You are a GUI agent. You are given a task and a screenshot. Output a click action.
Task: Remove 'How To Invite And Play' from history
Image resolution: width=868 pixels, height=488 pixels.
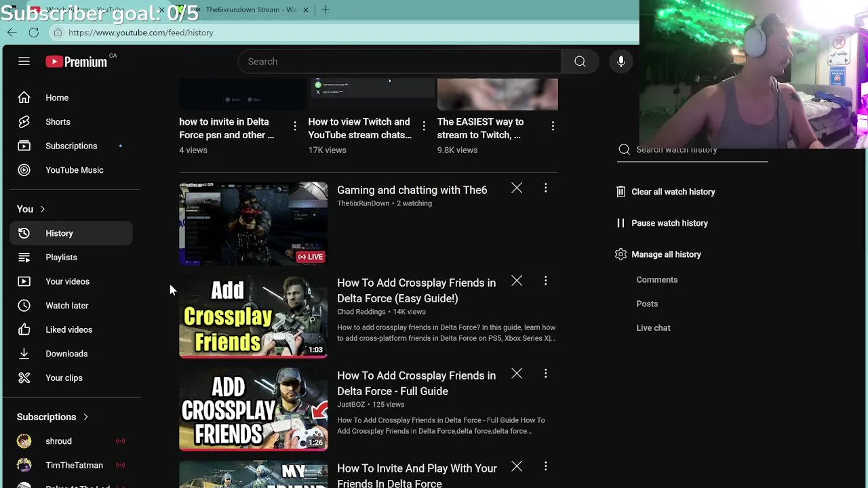coord(517,466)
